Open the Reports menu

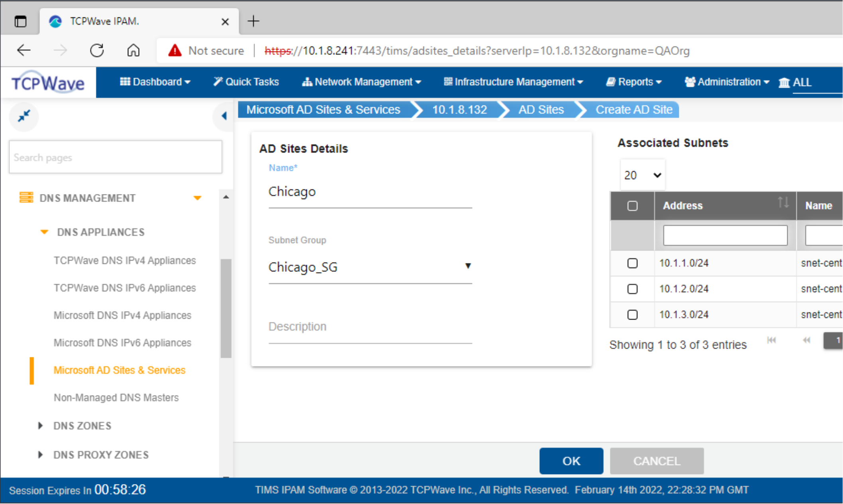click(x=634, y=82)
